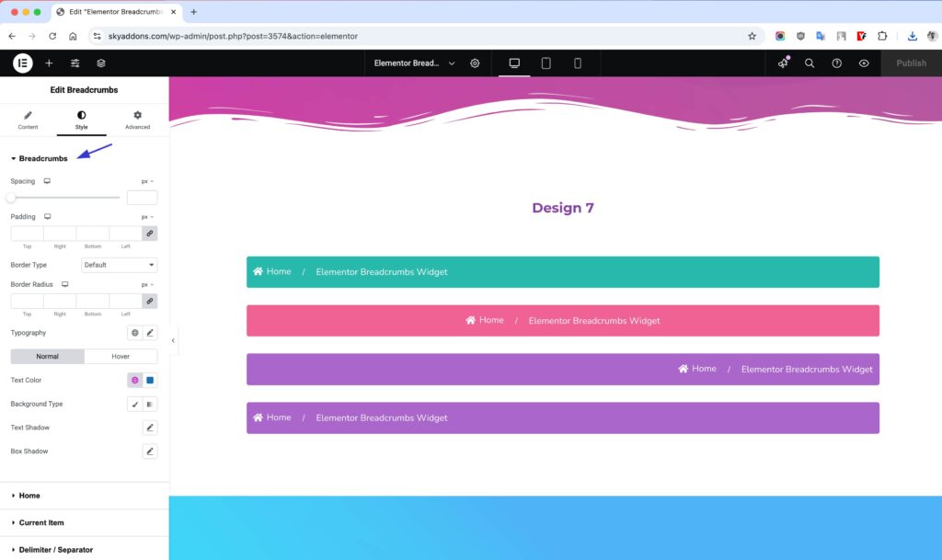This screenshot has width=942, height=560.
Task: Click the Padding Left input field
Action: pyautogui.click(x=125, y=234)
